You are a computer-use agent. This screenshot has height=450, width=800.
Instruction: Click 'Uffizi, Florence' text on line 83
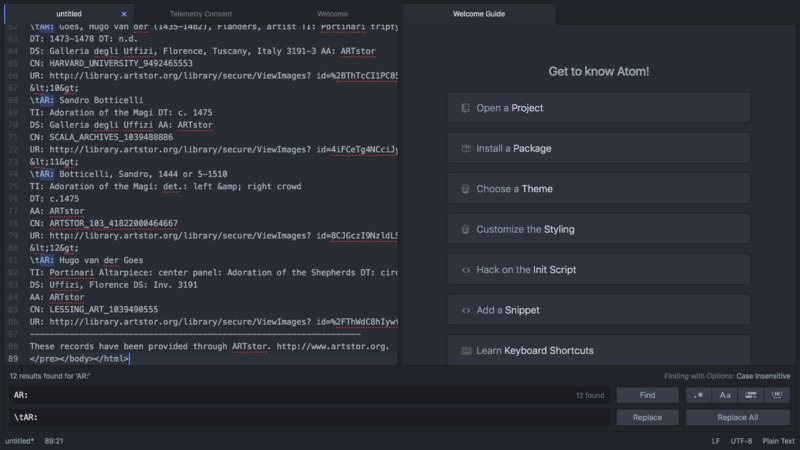click(89, 285)
